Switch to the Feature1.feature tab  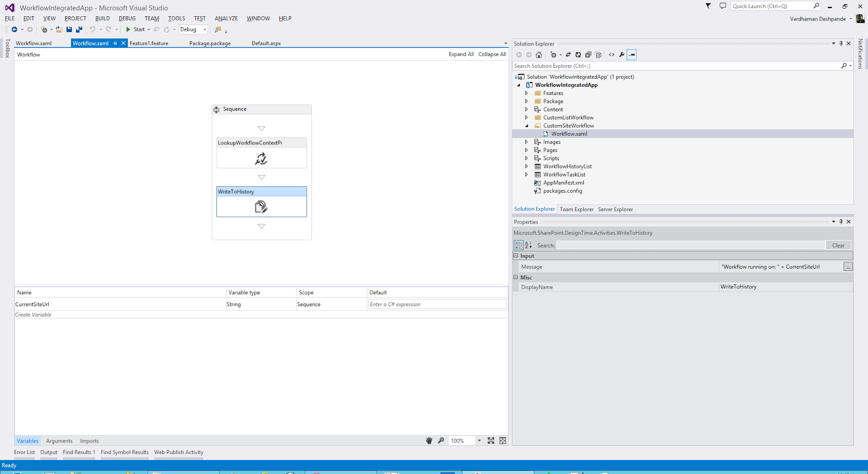tap(149, 43)
